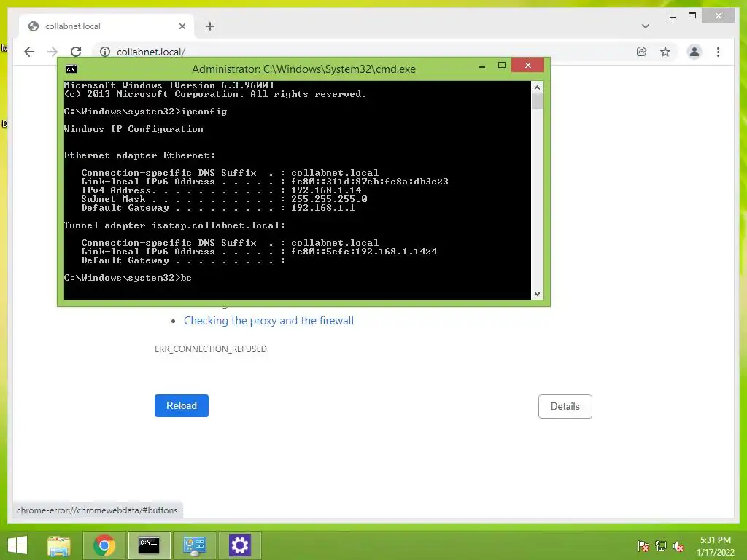This screenshot has height=560, width=747.
Task: Click the network status icon in the system tray
Action: pos(661,546)
